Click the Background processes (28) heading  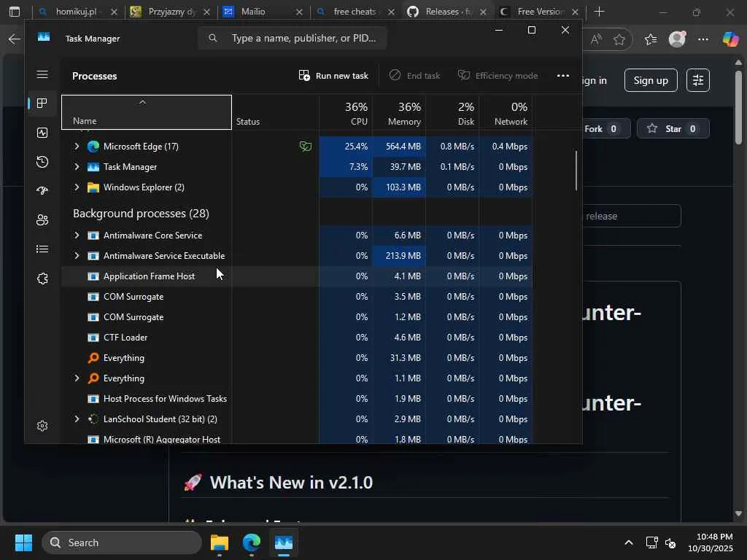pos(141,214)
